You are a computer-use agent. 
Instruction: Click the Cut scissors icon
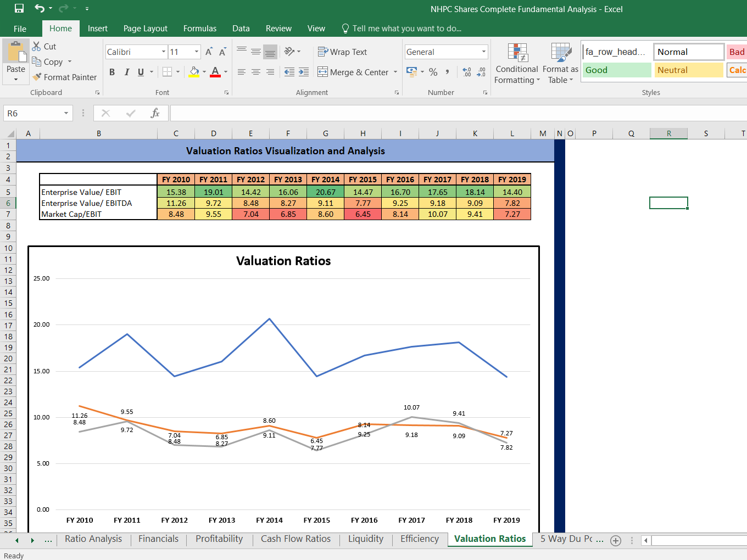pos(37,46)
